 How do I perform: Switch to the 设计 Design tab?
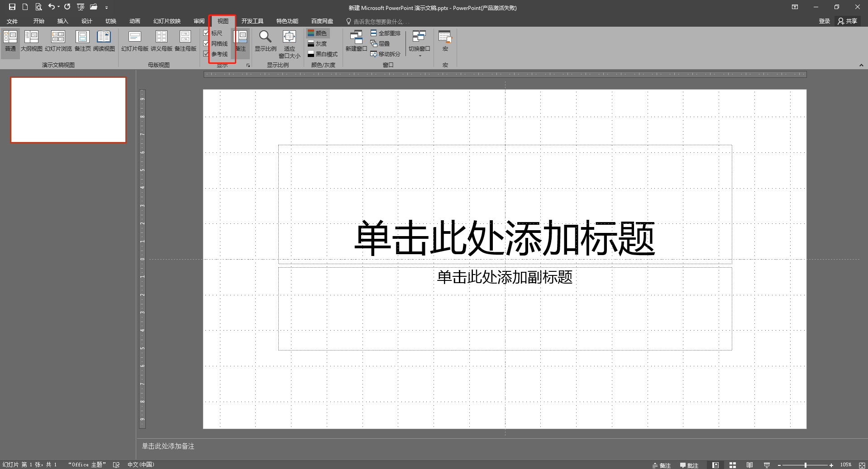coord(86,21)
